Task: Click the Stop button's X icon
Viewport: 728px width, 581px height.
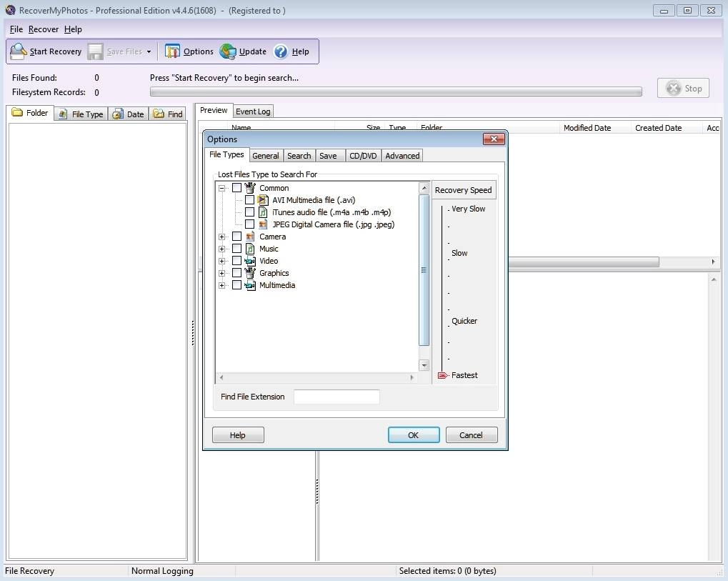Action: (673, 88)
